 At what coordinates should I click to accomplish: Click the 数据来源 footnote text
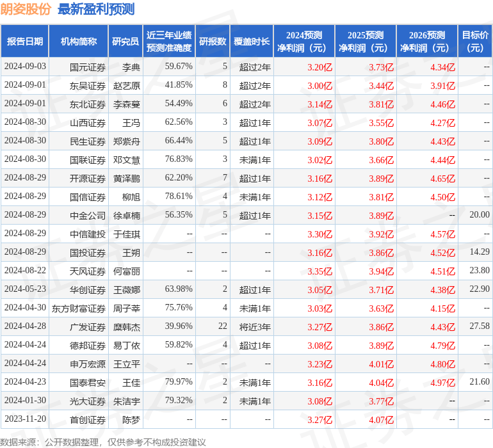[103, 442]
